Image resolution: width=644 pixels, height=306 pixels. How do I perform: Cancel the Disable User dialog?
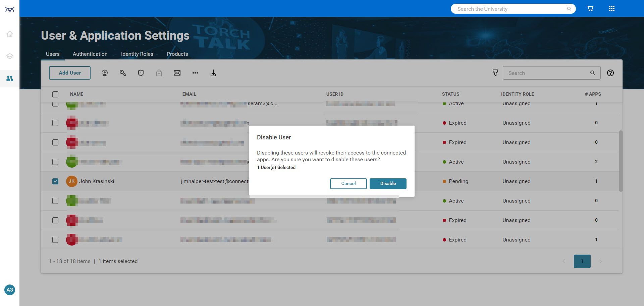[348, 184]
